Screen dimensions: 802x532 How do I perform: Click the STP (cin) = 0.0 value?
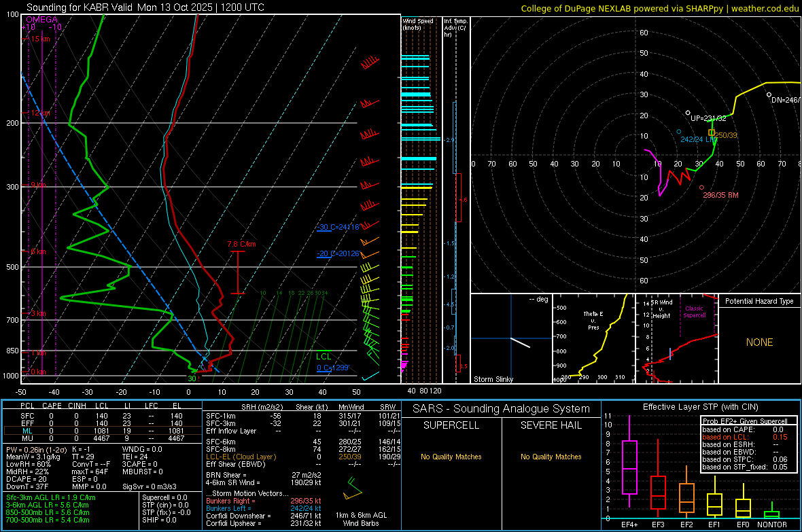[165, 505]
